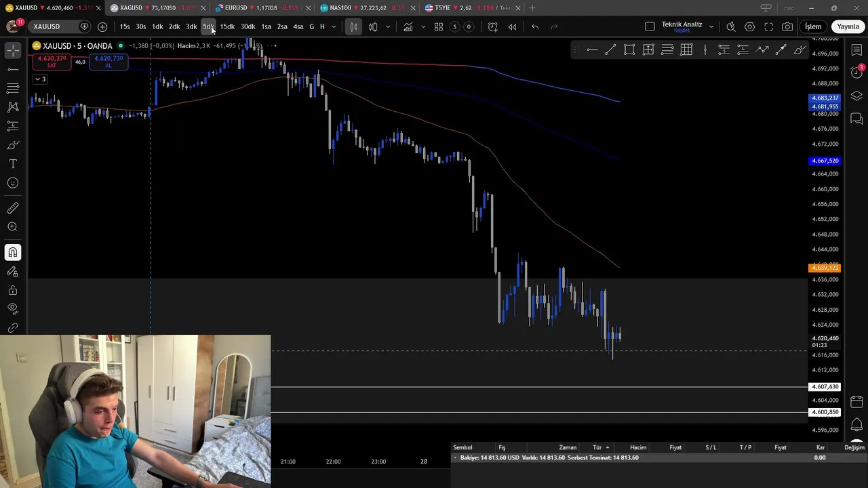The height and width of the screenshot is (488, 868).
Task: Select Fib retracement in favorites toolbar
Action: 667,49
